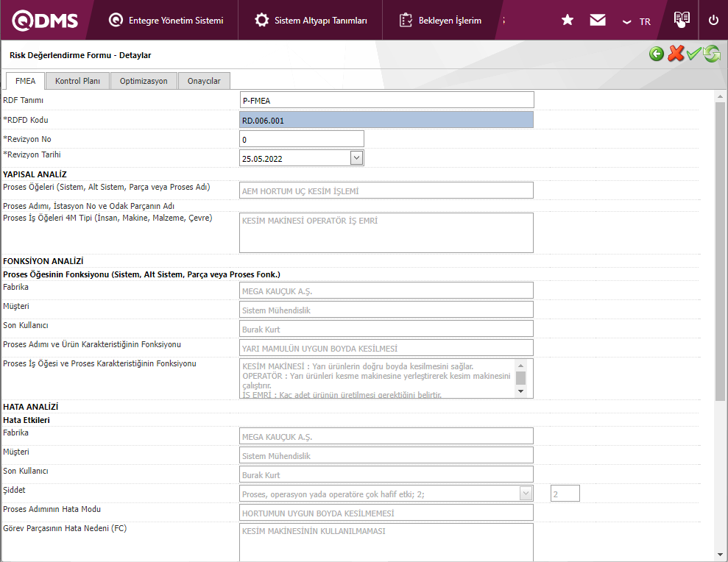Open Bekleyen İşlerim menu

441,21
